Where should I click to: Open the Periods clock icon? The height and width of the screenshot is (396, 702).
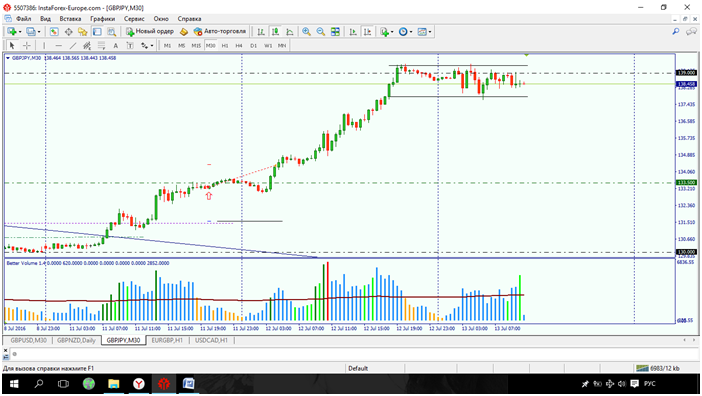[x=403, y=31]
